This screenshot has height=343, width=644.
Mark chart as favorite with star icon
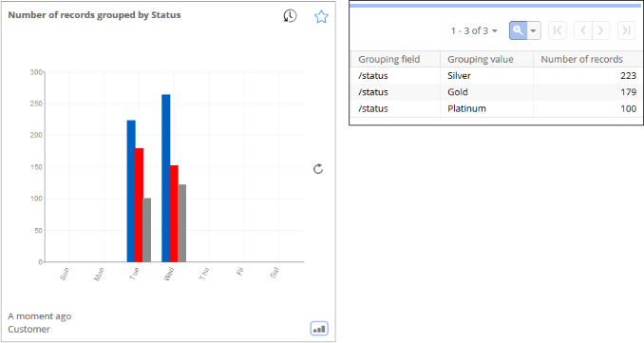(321, 17)
